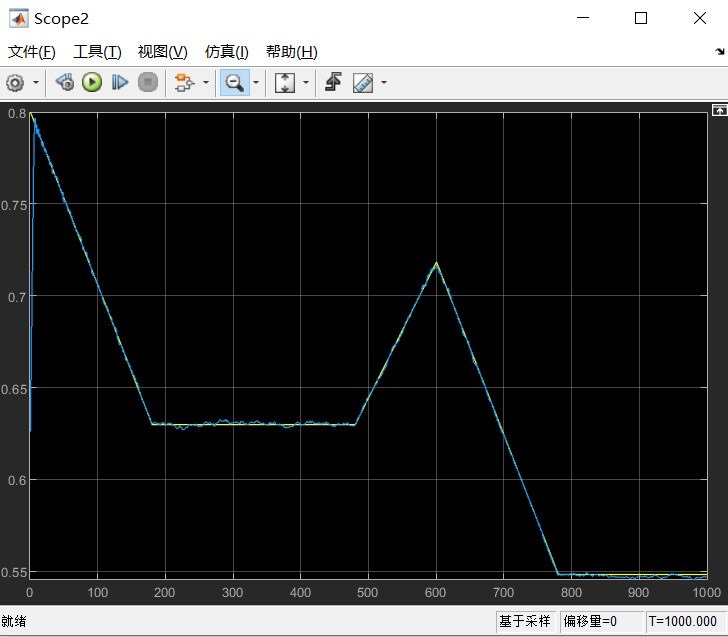Click the x-axis tick label 500
This screenshot has height=637, width=728.
(368, 592)
